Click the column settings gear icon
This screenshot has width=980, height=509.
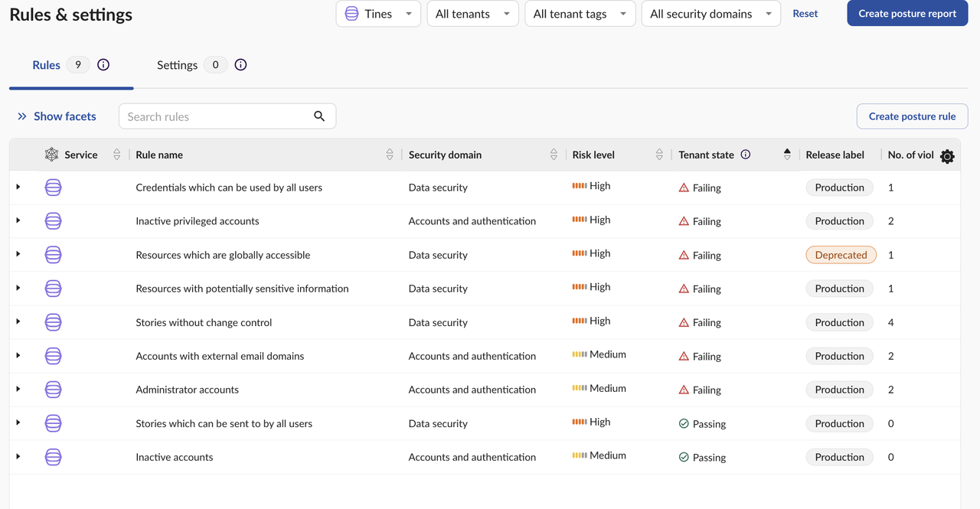click(947, 156)
